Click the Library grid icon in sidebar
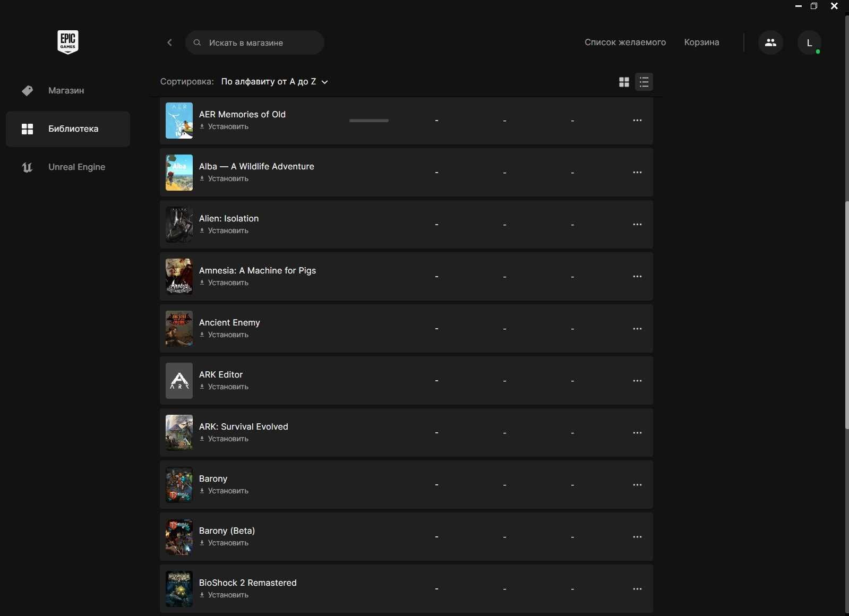Viewport: 849px width, 616px height. (x=27, y=129)
